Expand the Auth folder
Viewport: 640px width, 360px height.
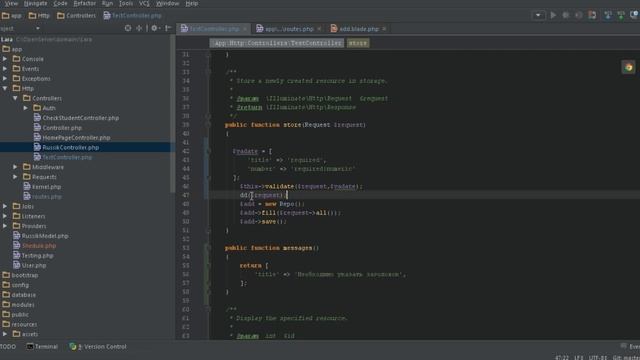click(x=25, y=108)
